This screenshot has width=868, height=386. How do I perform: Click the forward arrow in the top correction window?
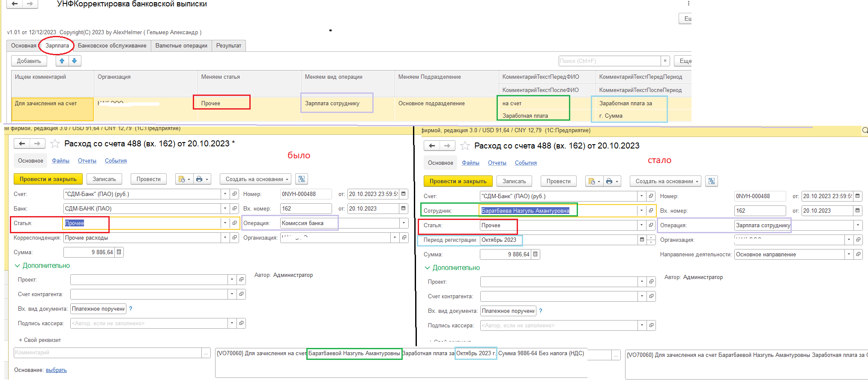[30, 4]
